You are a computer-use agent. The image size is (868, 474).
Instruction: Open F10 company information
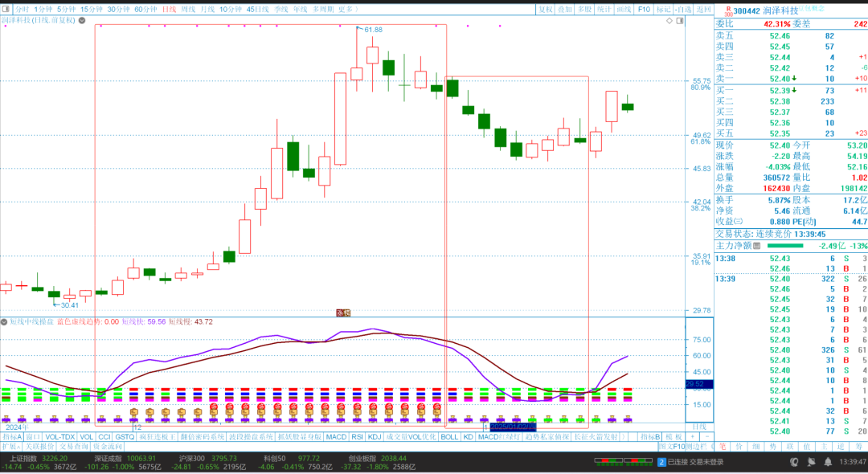[644, 10]
